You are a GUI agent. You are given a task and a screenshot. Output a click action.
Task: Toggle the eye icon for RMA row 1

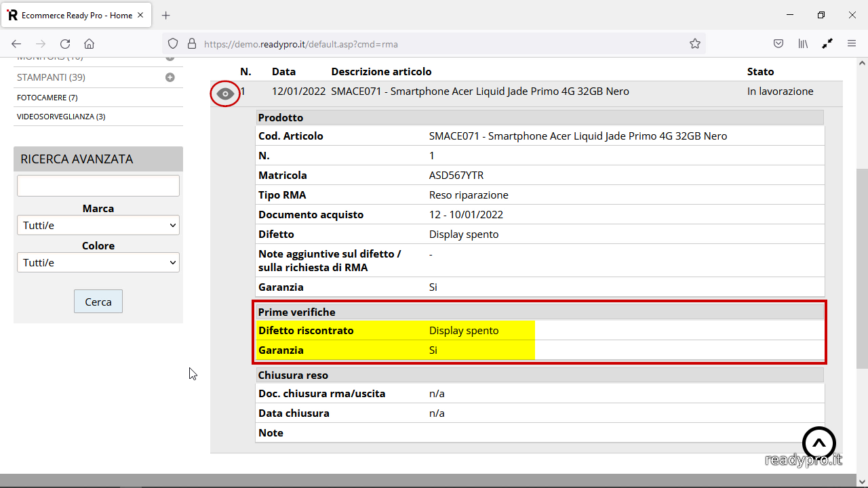point(226,94)
